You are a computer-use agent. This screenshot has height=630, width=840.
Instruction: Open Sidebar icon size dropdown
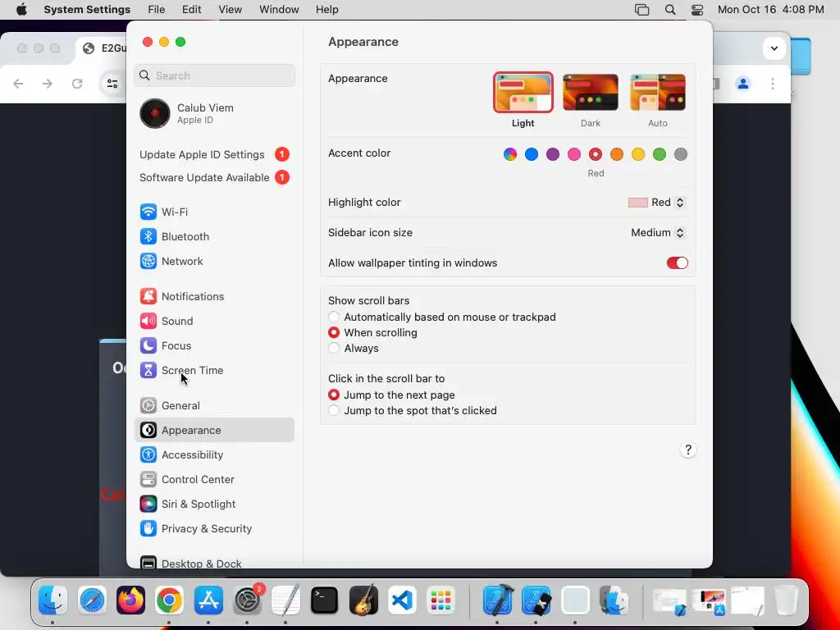pos(658,232)
